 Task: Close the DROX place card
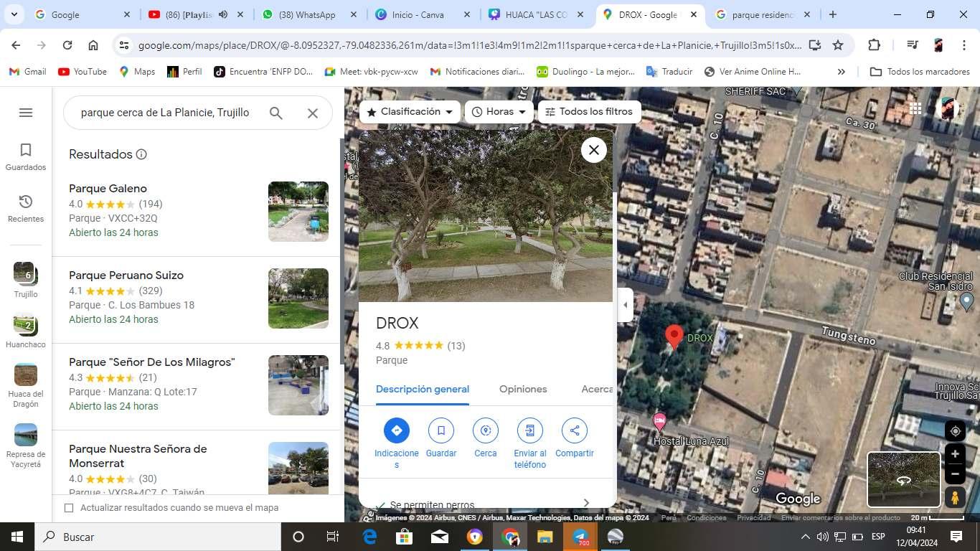click(x=594, y=150)
